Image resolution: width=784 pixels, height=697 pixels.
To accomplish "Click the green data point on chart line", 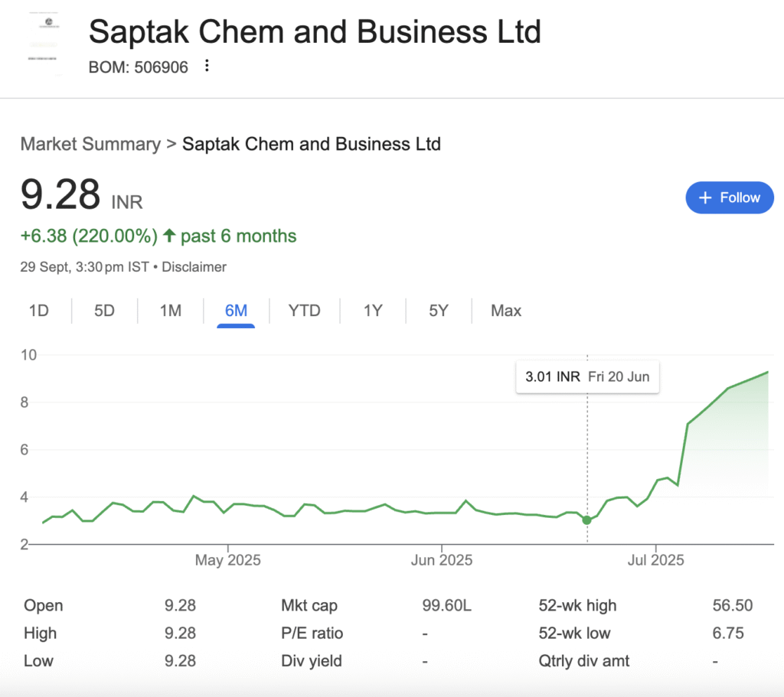I will click(x=586, y=520).
